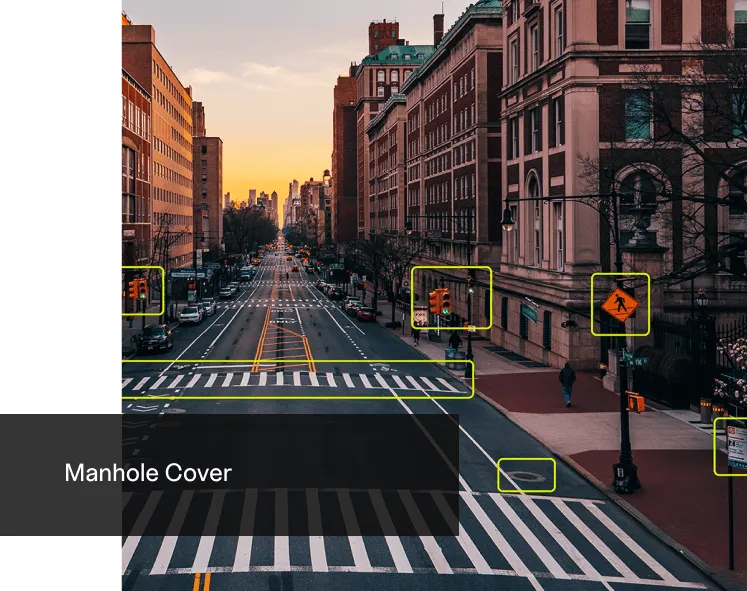The image size is (747, 591).
Task: Select the highlighted far crosswalk stripes box
Action: [298, 380]
